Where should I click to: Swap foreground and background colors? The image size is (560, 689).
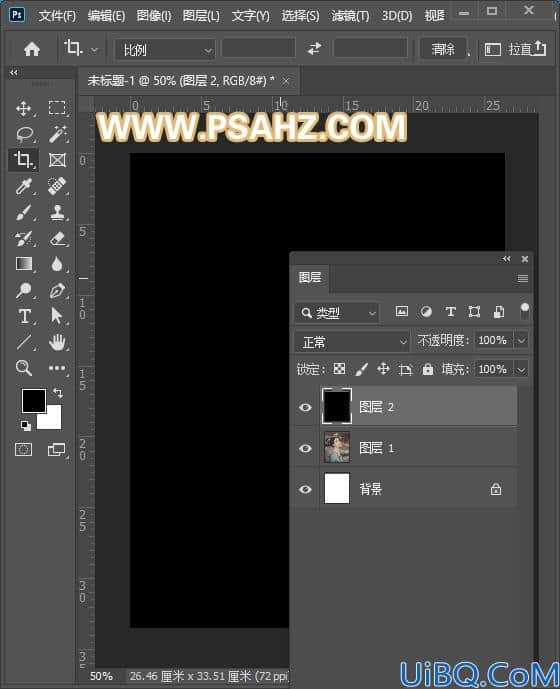(x=58, y=392)
